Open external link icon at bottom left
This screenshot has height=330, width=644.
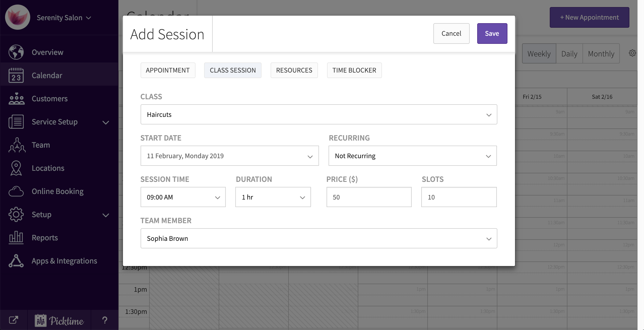13,320
